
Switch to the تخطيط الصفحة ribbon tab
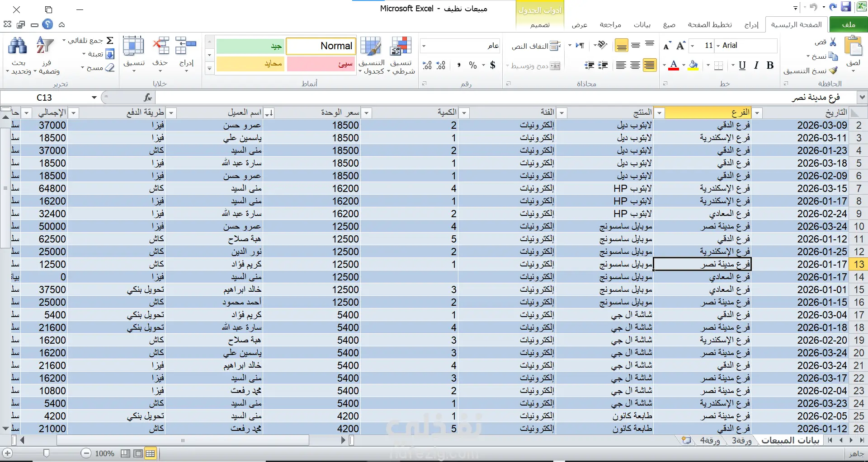click(x=710, y=24)
